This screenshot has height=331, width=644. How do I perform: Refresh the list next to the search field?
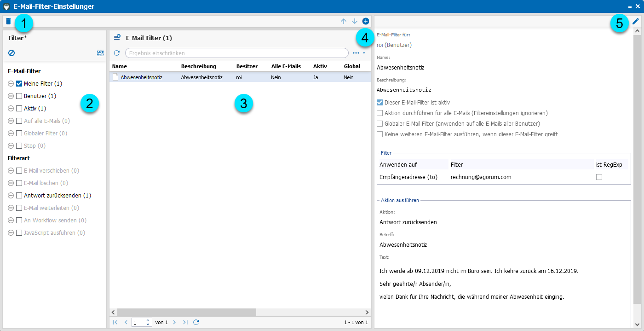(117, 53)
